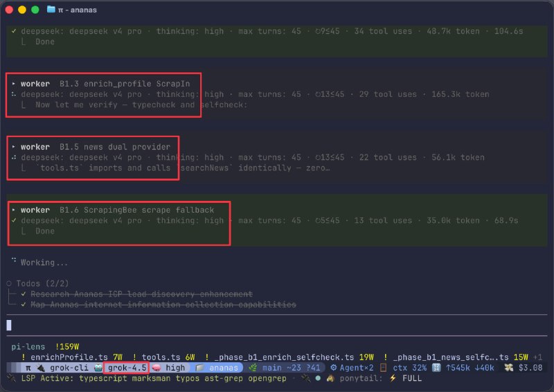The height and width of the screenshot is (392, 554).
Task: Click the lightning bolt icon before 'FULL'
Action: coord(393,379)
